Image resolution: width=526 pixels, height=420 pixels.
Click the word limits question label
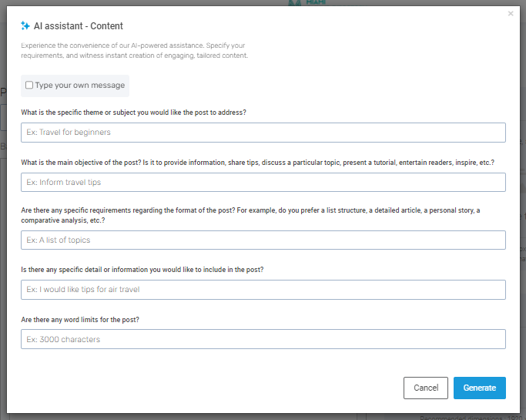point(91,319)
